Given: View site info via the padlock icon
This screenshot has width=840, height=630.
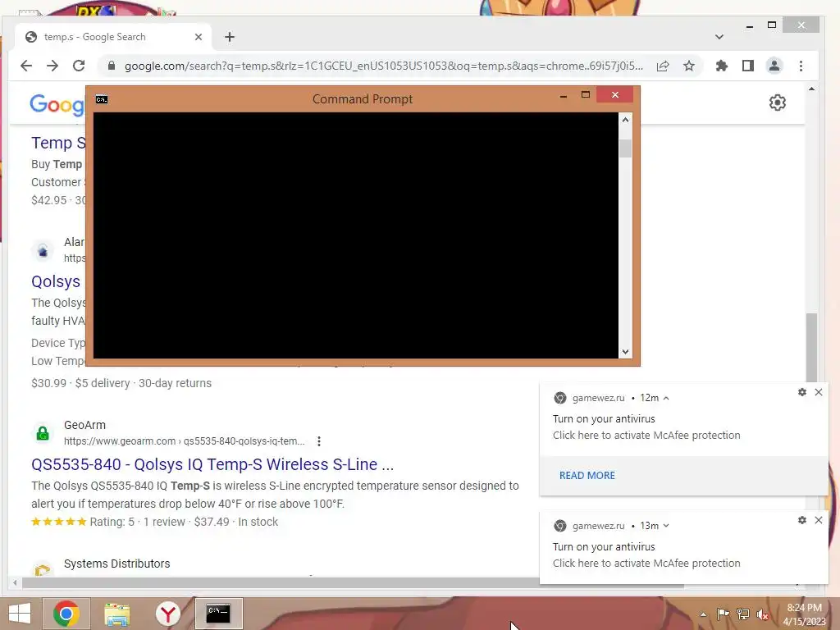Looking at the screenshot, I should click(112, 66).
